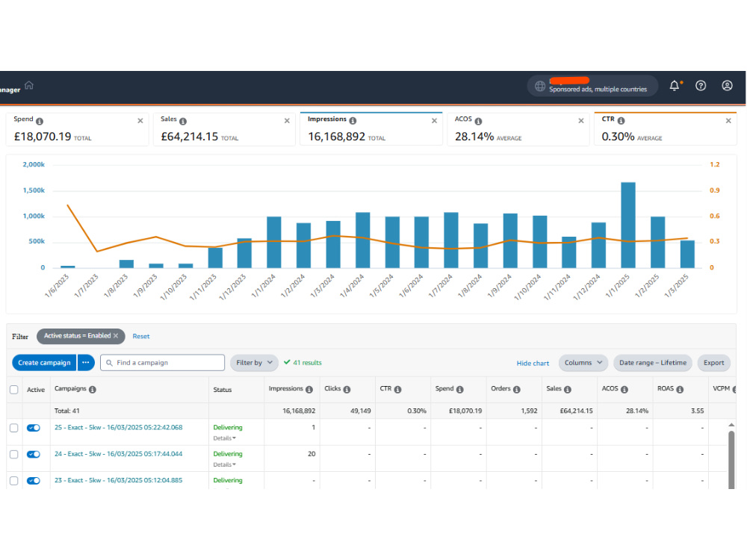The width and height of the screenshot is (747, 560).
Task: Click the campaign table vertical scrollbar
Action: tap(731, 459)
